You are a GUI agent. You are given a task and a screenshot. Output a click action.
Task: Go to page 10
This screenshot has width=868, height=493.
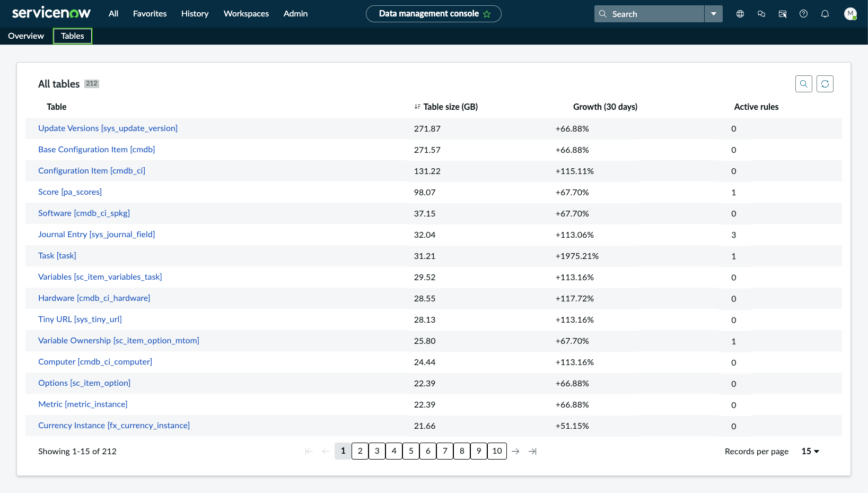[x=497, y=451]
